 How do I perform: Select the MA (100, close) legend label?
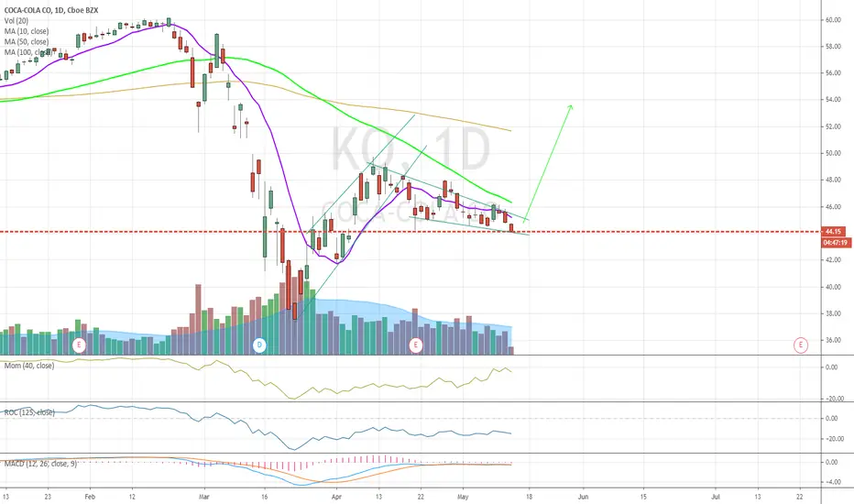point(27,51)
